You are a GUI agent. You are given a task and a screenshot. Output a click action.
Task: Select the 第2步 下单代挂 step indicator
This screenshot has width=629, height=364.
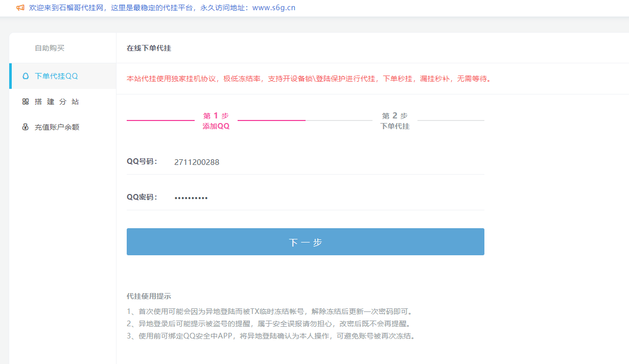coord(395,121)
